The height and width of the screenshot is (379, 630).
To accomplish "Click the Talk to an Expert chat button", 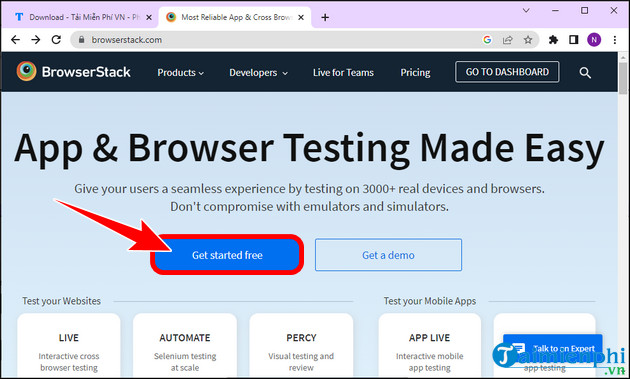I will click(x=553, y=348).
